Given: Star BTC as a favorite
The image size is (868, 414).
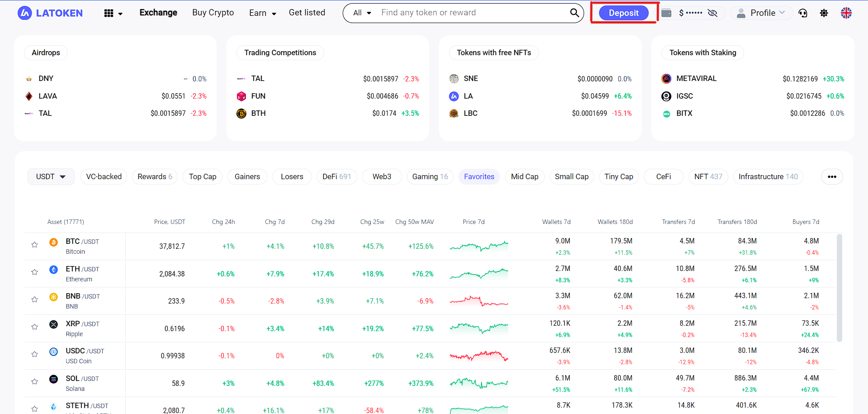Looking at the screenshot, I should [34, 245].
